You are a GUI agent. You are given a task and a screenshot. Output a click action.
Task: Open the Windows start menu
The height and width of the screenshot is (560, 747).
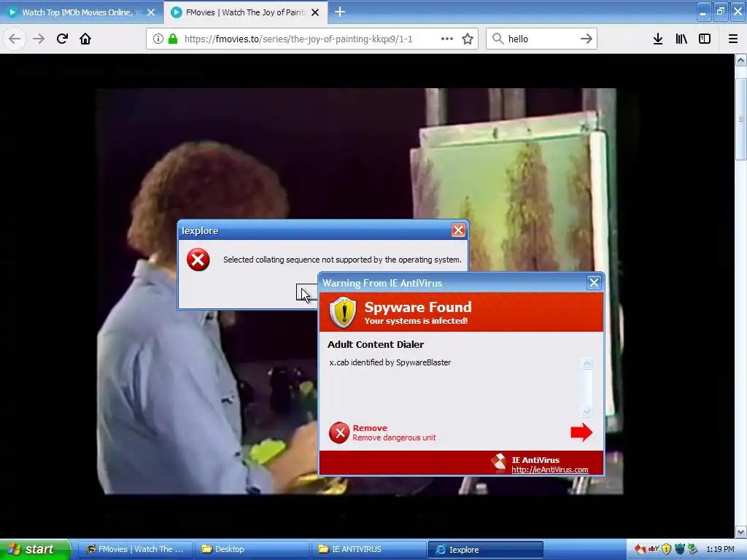tap(35, 550)
